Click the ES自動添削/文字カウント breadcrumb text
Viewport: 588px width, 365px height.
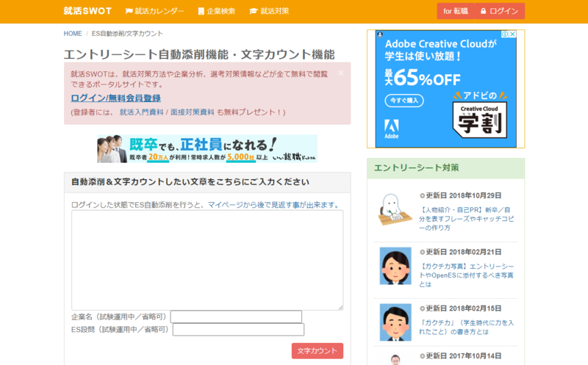(x=127, y=34)
